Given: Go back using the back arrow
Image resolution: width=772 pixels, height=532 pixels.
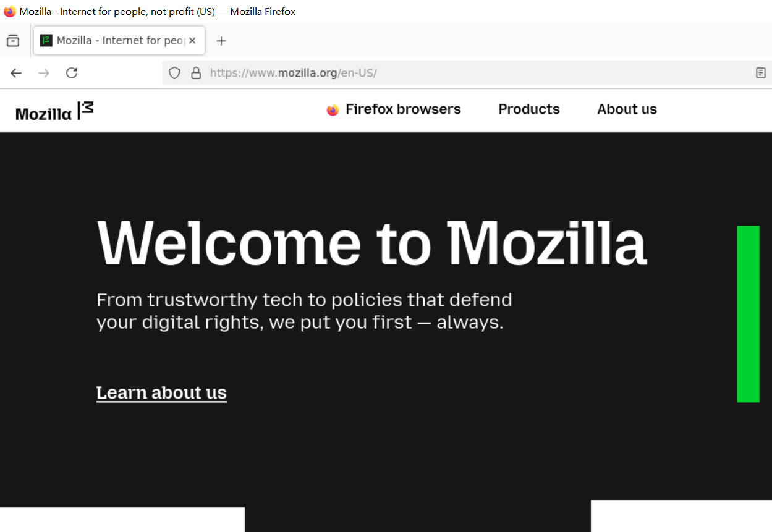Looking at the screenshot, I should click(16, 73).
